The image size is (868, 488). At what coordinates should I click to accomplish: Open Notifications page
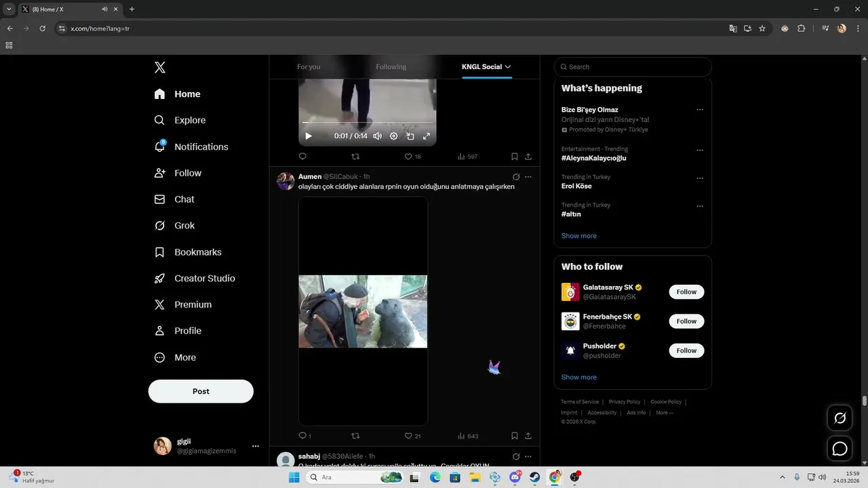tap(191, 146)
